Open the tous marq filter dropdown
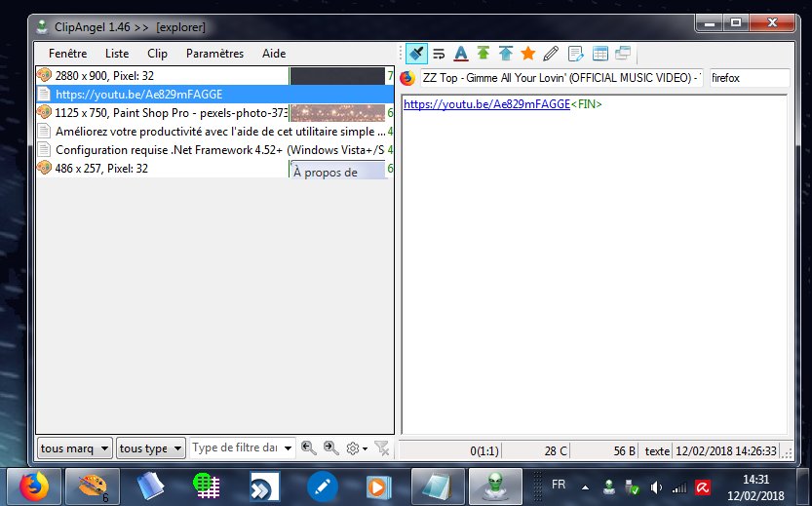The height and width of the screenshot is (506, 812). [75, 448]
